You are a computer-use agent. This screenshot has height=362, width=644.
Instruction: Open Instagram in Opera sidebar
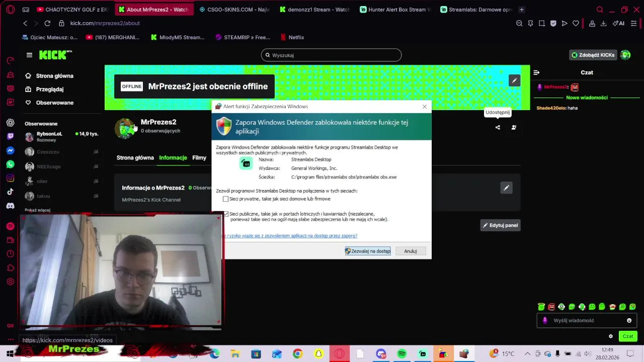(10, 178)
